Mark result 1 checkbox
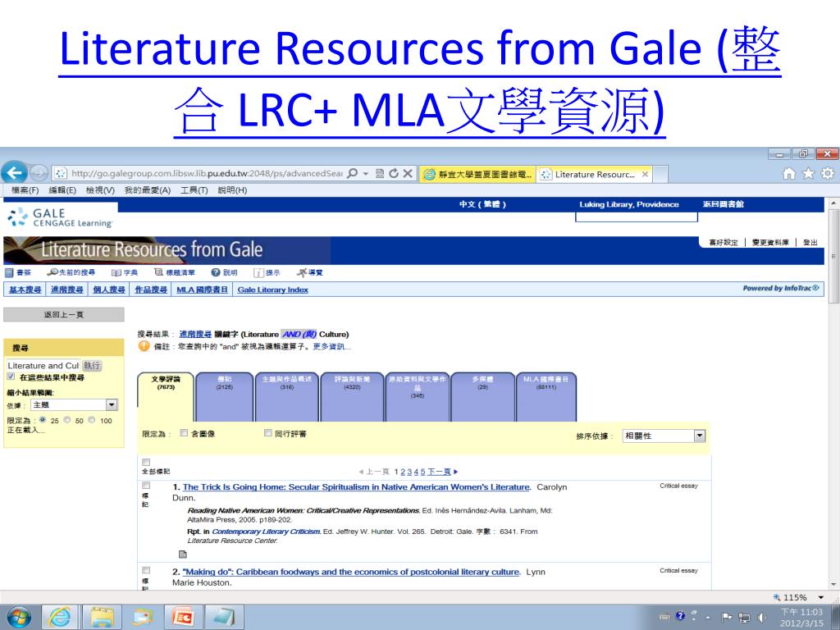 pos(146,486)
